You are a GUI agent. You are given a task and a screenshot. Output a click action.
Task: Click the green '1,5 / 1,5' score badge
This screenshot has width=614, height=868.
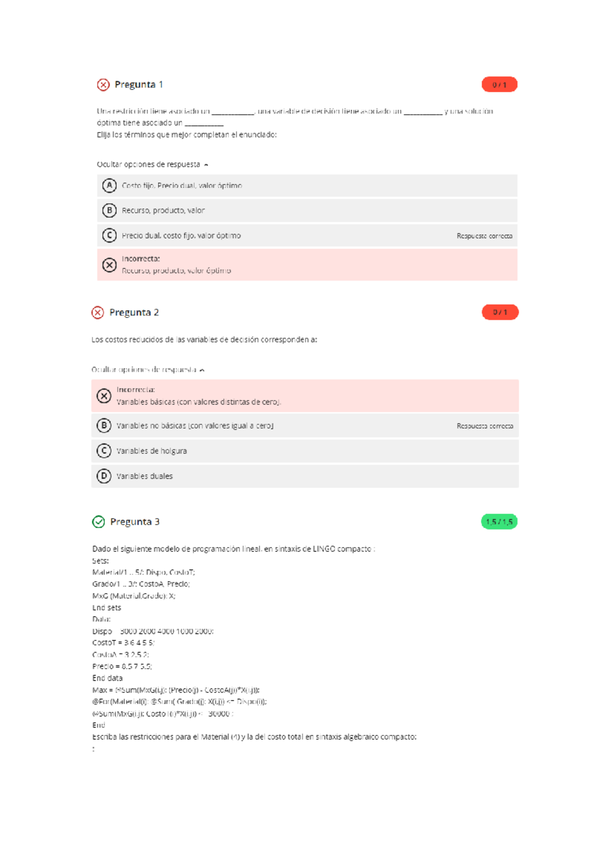point(500,522)
